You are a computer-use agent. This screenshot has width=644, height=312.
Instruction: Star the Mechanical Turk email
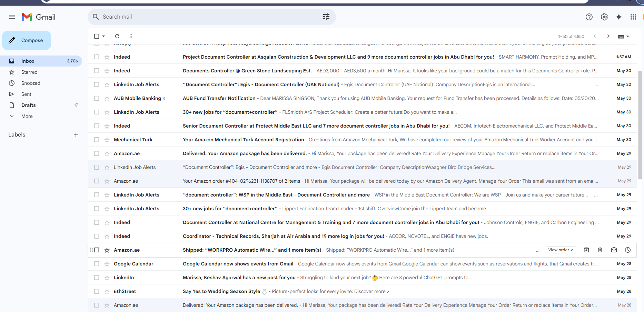[x=107, y=140]
